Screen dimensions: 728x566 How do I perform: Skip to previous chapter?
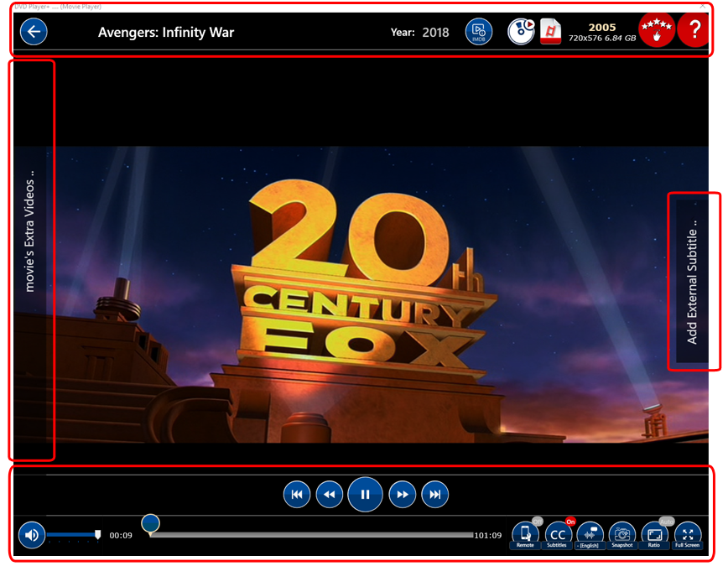[x=297, y=495]
